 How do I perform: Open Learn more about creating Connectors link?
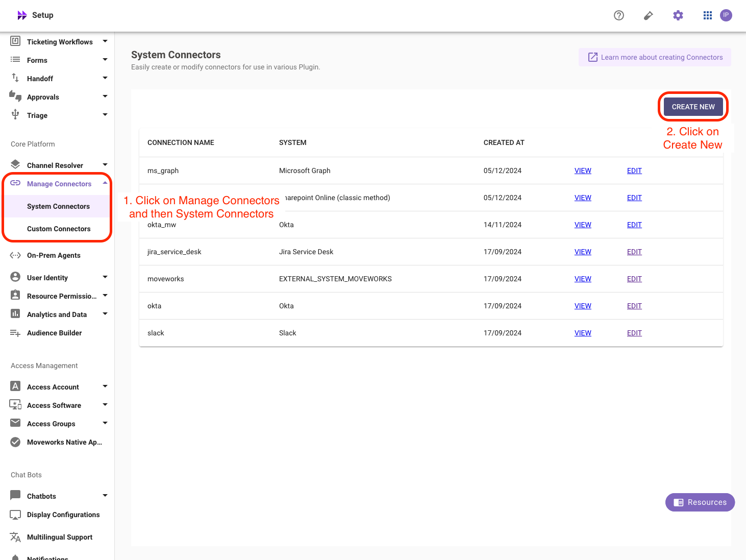pyautogui.click(x=655, y=57)
